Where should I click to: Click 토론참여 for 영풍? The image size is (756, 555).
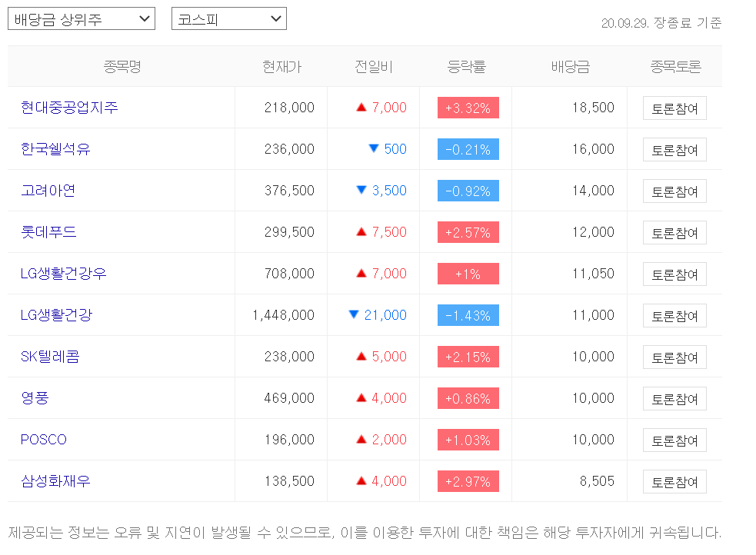pos(674,398)
